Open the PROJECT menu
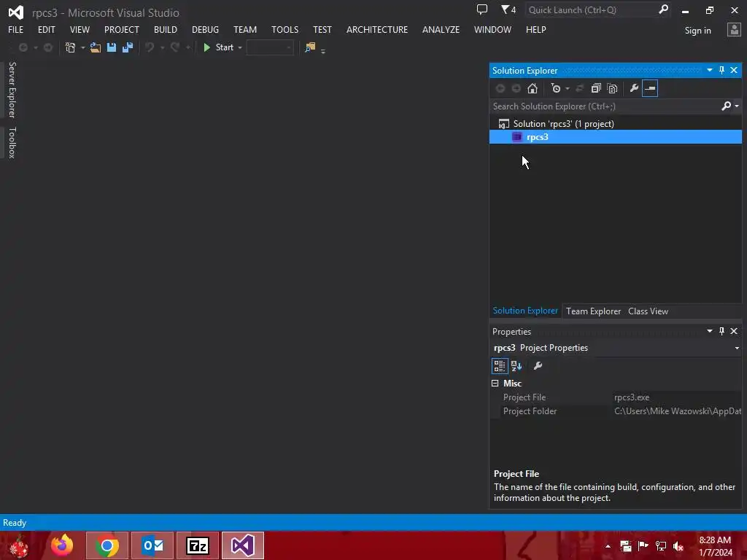The width and height of the screenshot is (747, 560). click(x=122, y=29)
